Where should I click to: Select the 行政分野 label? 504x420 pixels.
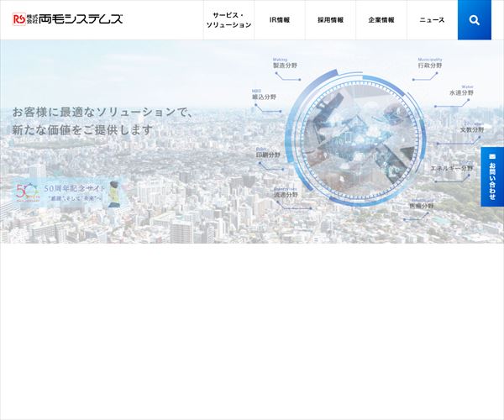click(430, 66)
